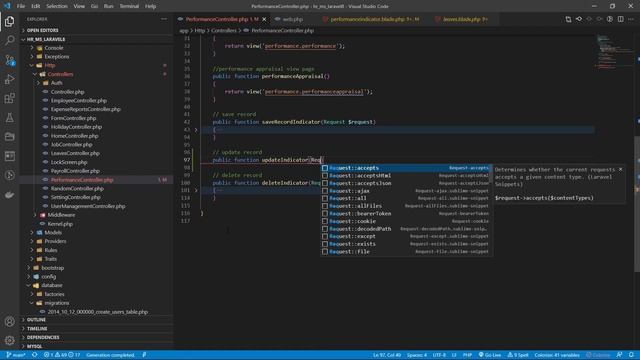Click UTF-8 encoding in status bar
This screenshot has width=640, height=360.
point(439,355)
